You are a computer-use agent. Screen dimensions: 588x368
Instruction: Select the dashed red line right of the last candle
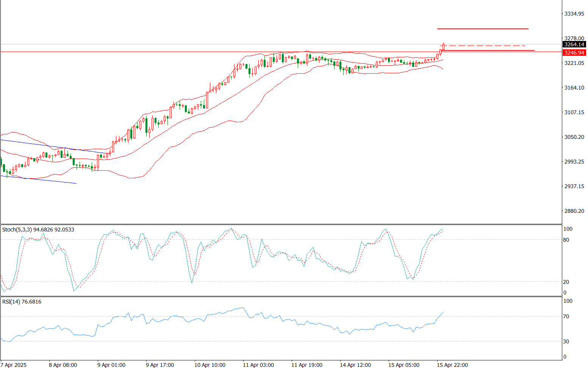(x=485, y=46)
